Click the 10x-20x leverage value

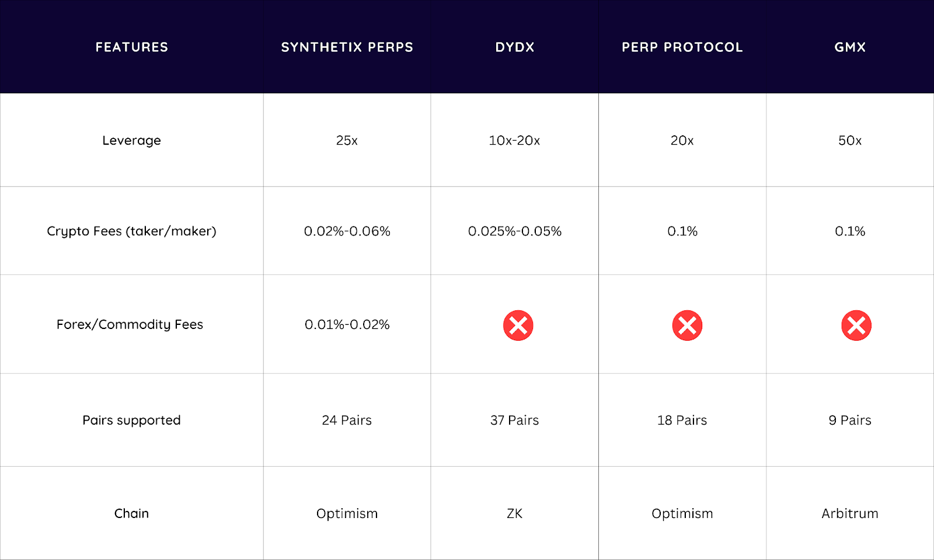(514, 141)
